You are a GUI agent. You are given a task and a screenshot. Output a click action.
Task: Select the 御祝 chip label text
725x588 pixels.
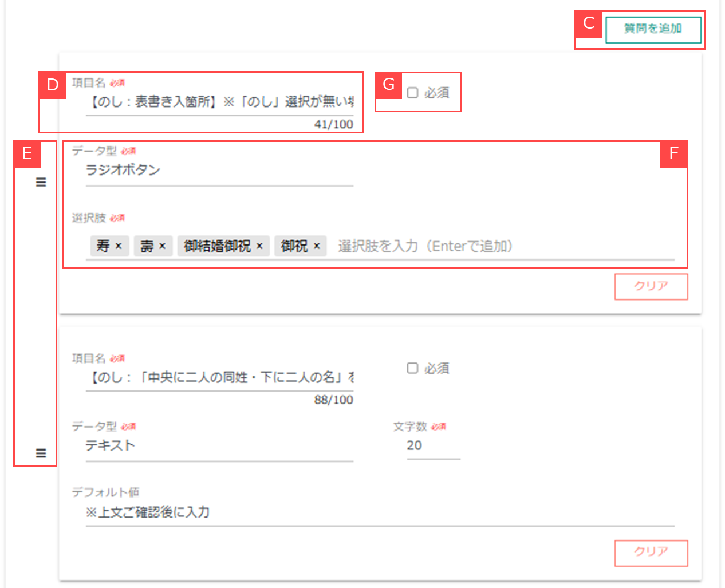tap(294, 246)
